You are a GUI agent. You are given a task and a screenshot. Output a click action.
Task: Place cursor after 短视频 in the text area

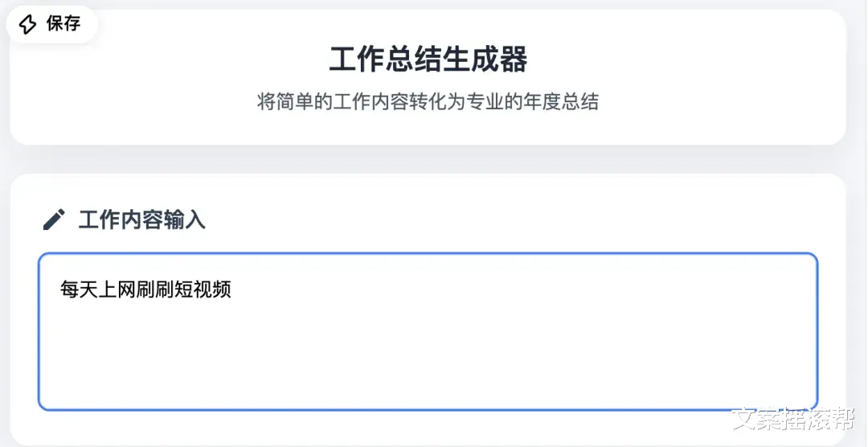coord(232,289)
